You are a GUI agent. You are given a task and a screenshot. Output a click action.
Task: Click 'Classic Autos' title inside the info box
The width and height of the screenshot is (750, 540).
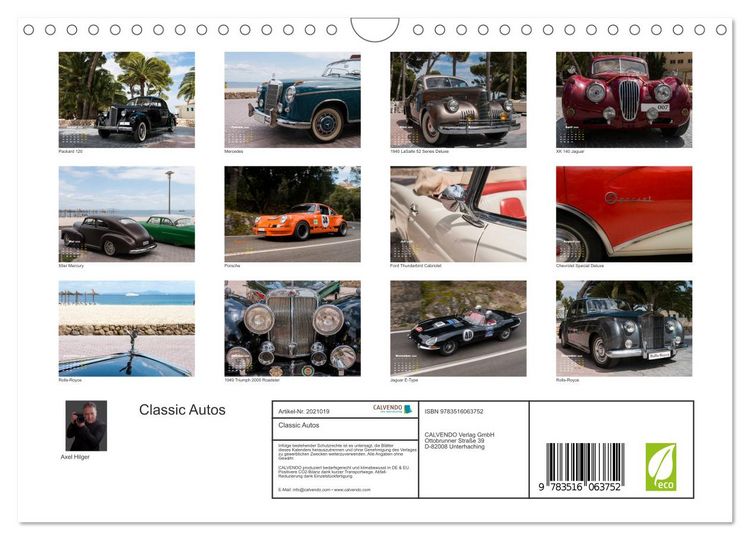coord(298,425)
